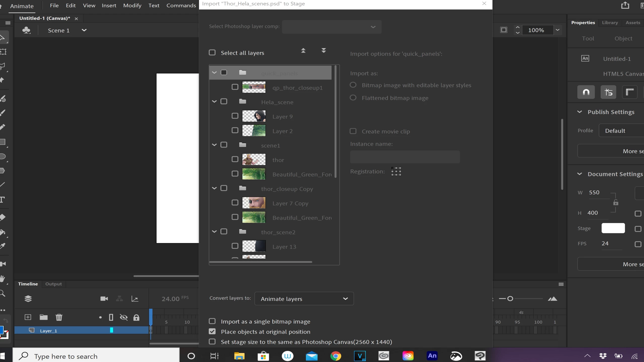Open the Modify menu
This screenshot has height=362, width=644.
[132, 6]
